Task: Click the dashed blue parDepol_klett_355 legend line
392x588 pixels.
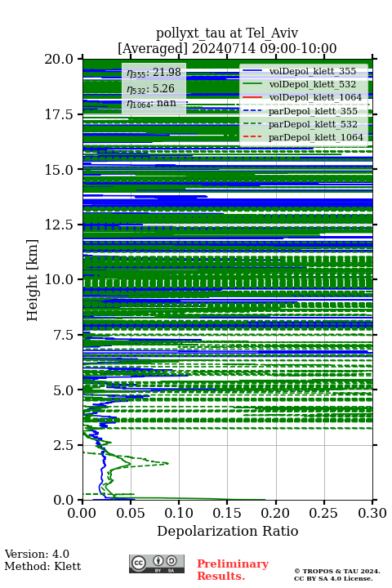Action: point(252,110)
